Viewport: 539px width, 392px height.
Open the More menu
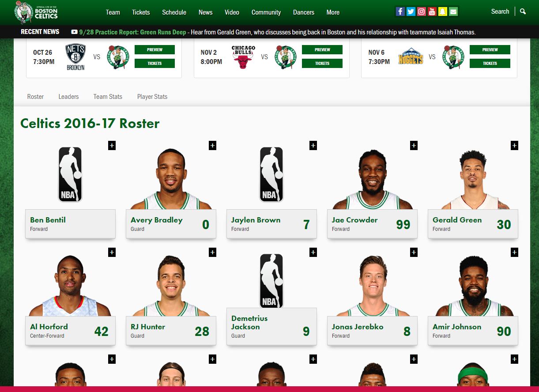pos(333,12)
